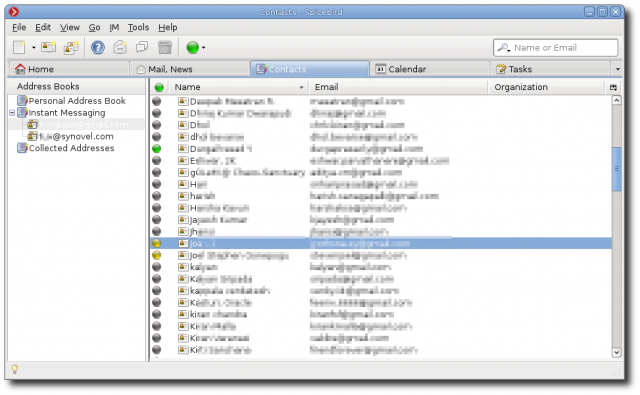Click the synovel.com account icon
This screenshot has height=395, width=640.
pos(32,136)
